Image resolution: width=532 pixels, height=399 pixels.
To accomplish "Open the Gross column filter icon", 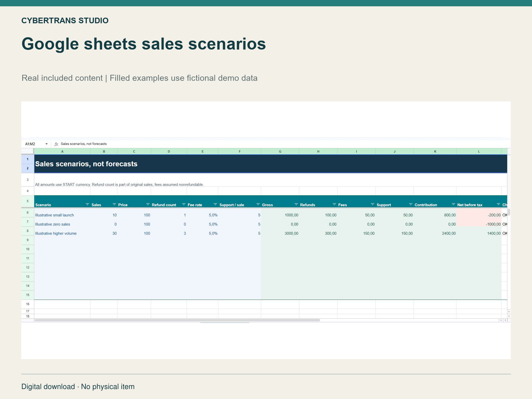I will tap(296, 204).
